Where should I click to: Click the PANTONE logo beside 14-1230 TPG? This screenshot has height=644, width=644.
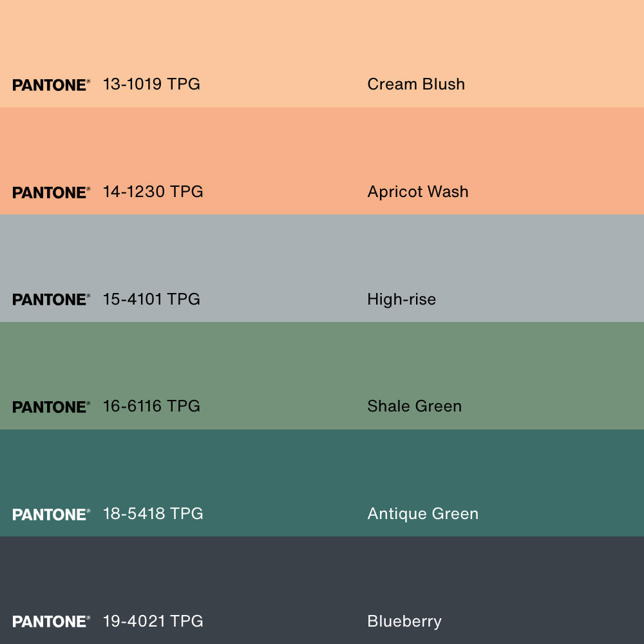(x=51, y=193)
